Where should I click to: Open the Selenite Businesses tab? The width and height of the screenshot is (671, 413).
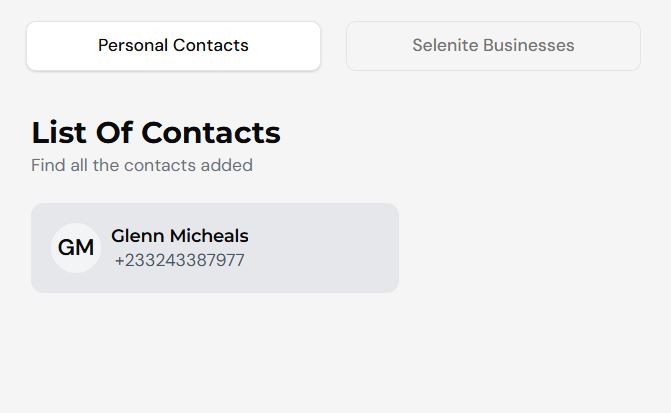(x=493, y=46)
